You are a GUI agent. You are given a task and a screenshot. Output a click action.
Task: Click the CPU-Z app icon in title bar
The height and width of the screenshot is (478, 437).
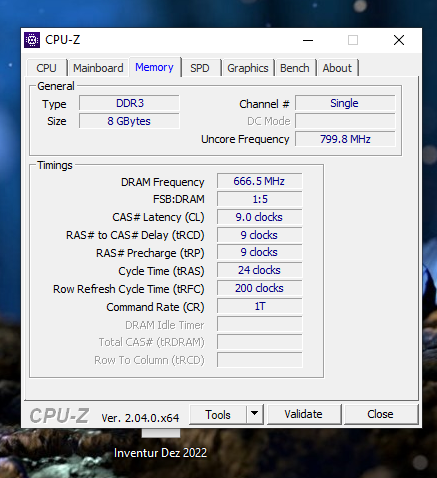[x=32, y=40]
